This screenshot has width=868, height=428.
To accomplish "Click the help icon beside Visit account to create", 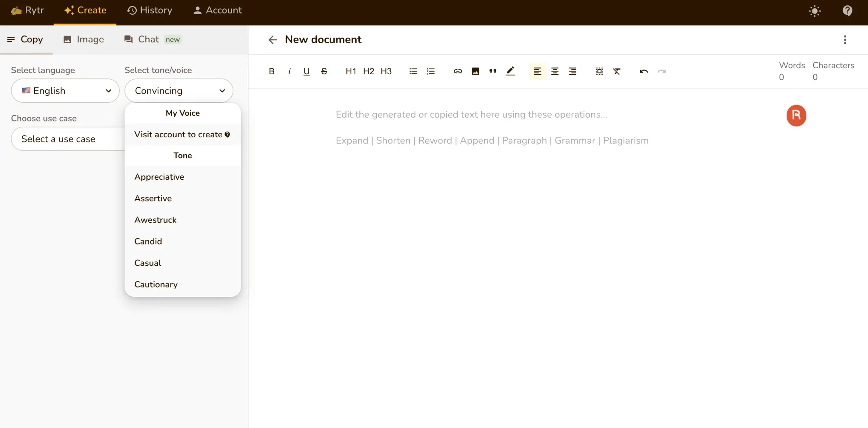I will tap(227, 134).
